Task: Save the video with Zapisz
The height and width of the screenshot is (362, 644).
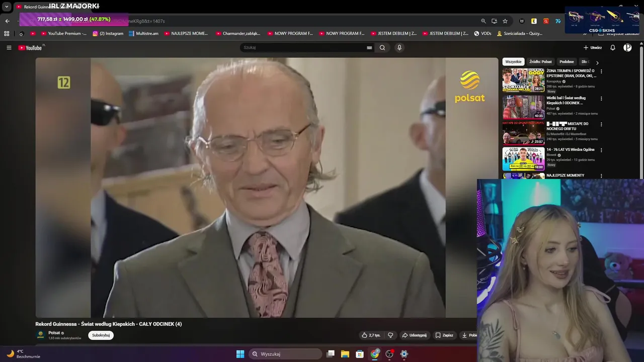Action: tap(444, 335)
